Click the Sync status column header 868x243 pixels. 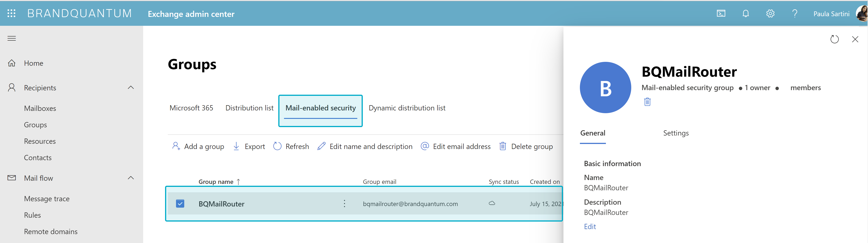504,182
